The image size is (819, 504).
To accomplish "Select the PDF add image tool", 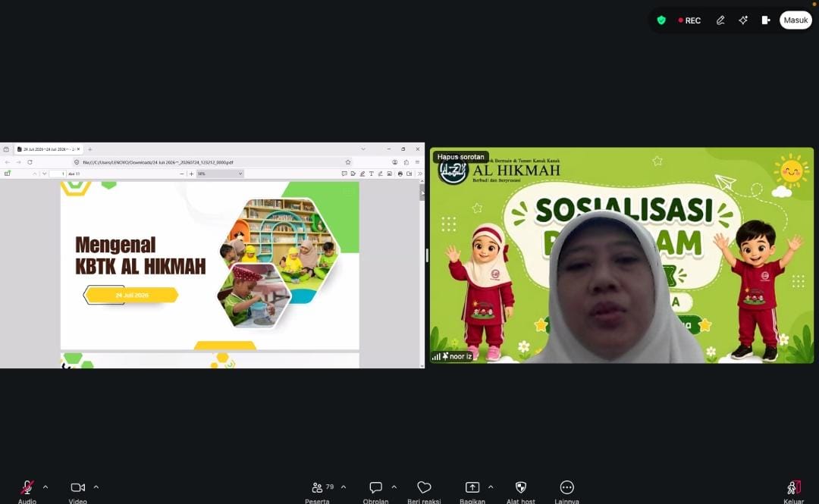I will [390, 174].
